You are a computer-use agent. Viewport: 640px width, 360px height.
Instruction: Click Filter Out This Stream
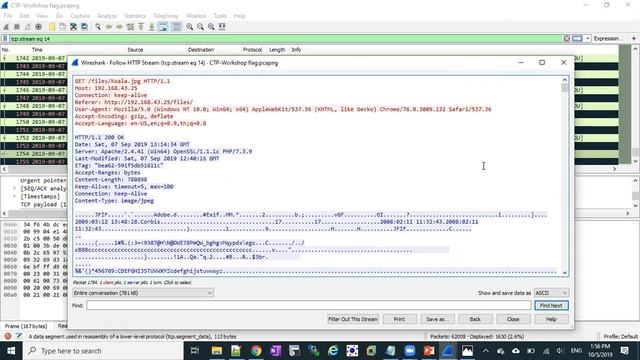point(353,319)
